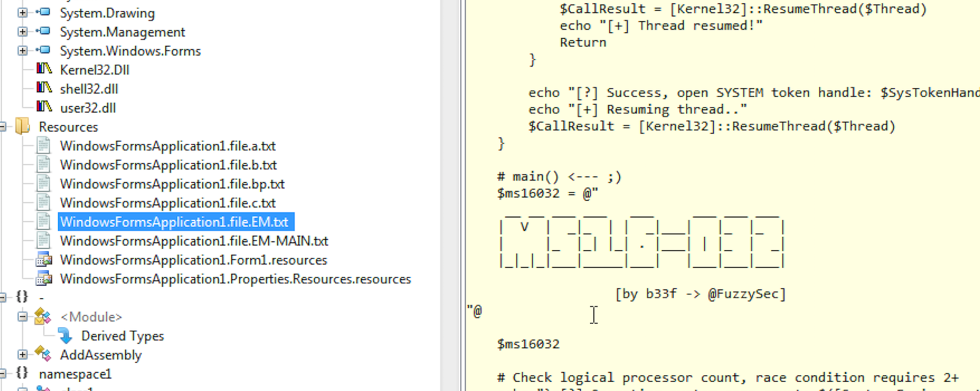Click the System.Windows.Forms reference icon

pos(43,51)
